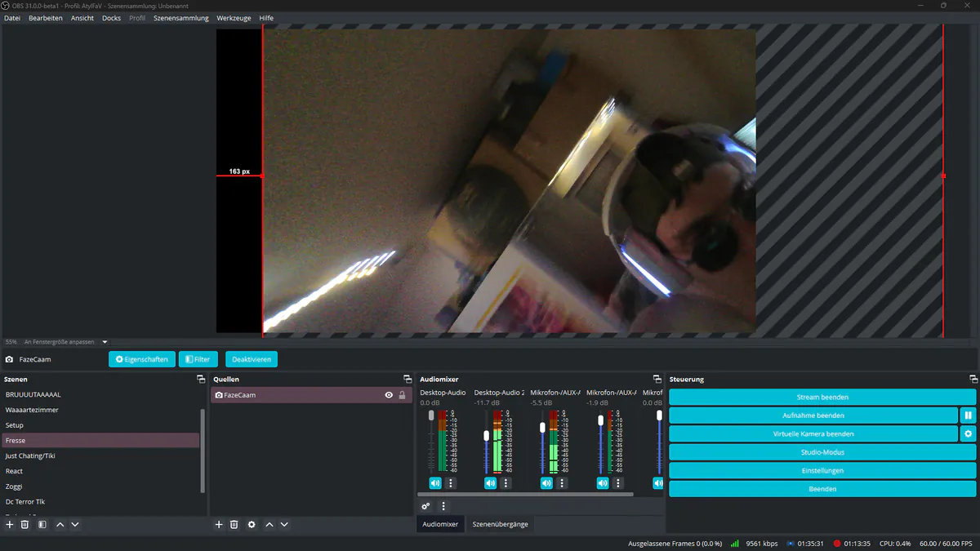980x551 pixels.
Task: Click the Deaktivieren button
Action: point(252,359)
